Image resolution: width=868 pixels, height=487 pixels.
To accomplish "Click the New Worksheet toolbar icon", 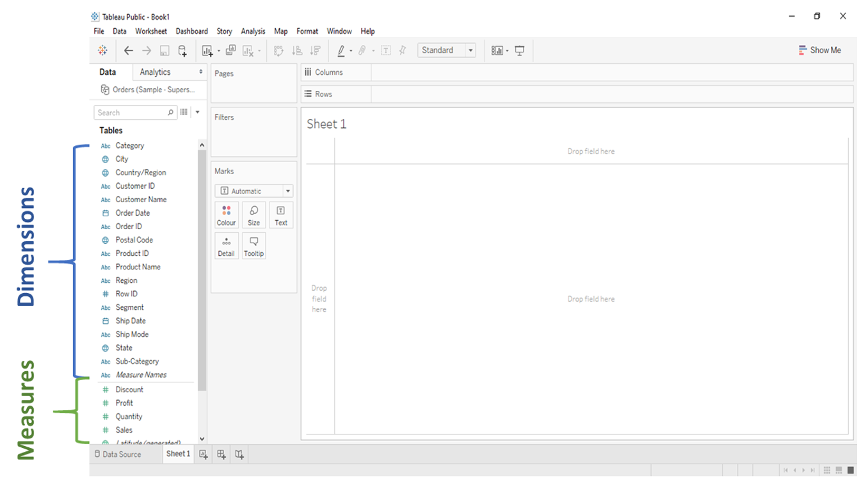I will pos(207,51).
